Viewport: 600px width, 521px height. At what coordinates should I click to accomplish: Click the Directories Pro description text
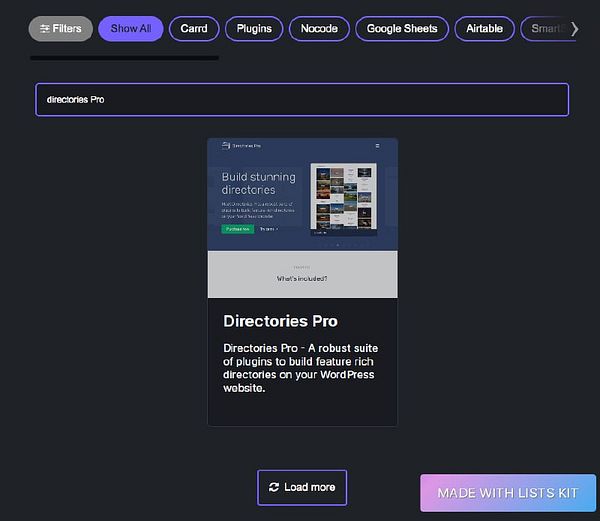coord(300,368)
